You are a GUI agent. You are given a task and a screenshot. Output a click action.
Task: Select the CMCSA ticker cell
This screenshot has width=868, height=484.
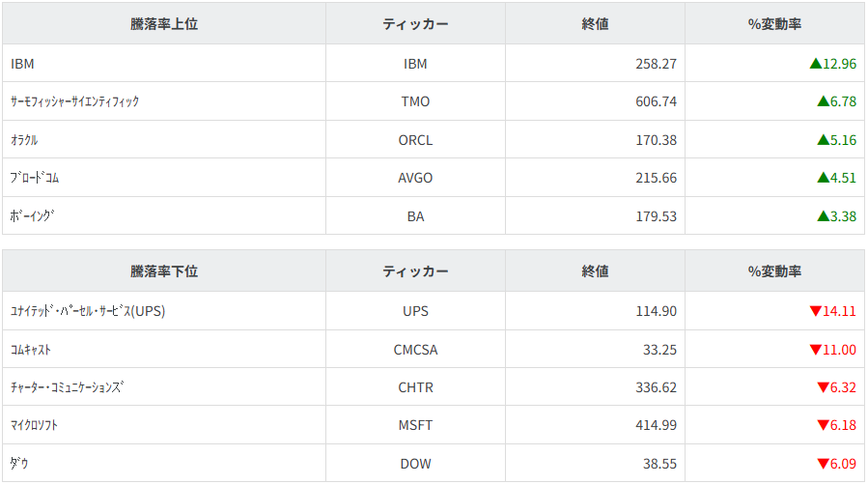coord(415,350)
